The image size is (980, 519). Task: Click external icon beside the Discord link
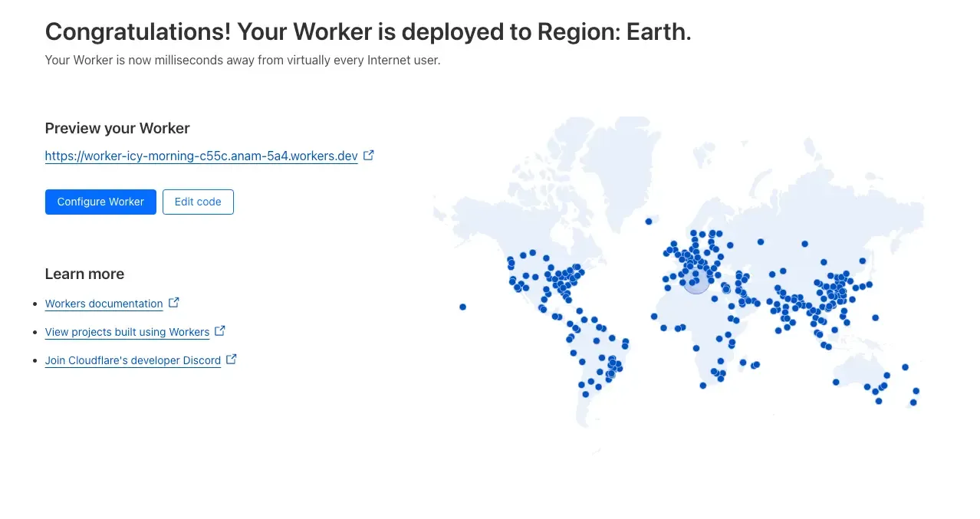coord(232,359)
